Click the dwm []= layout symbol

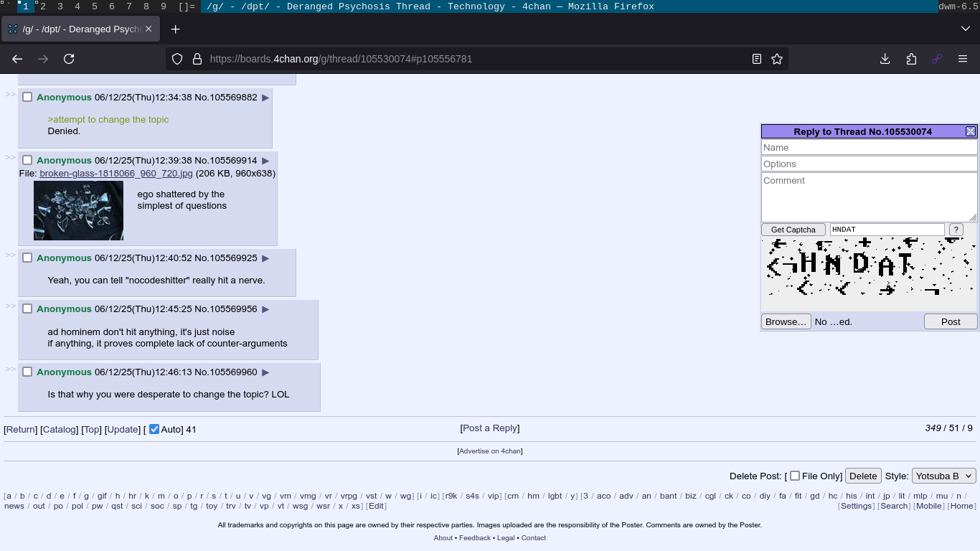tap(187, 6)
